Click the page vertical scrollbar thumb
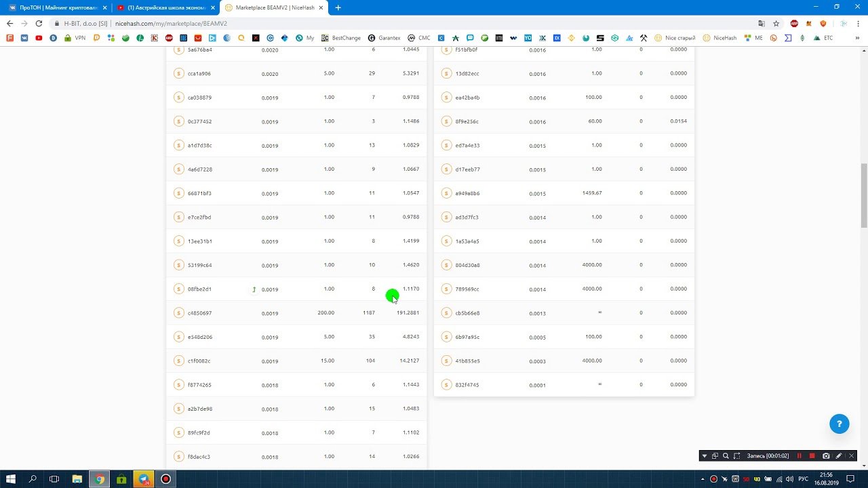Screen dimensions: 868x488 [x=864, y=195]
